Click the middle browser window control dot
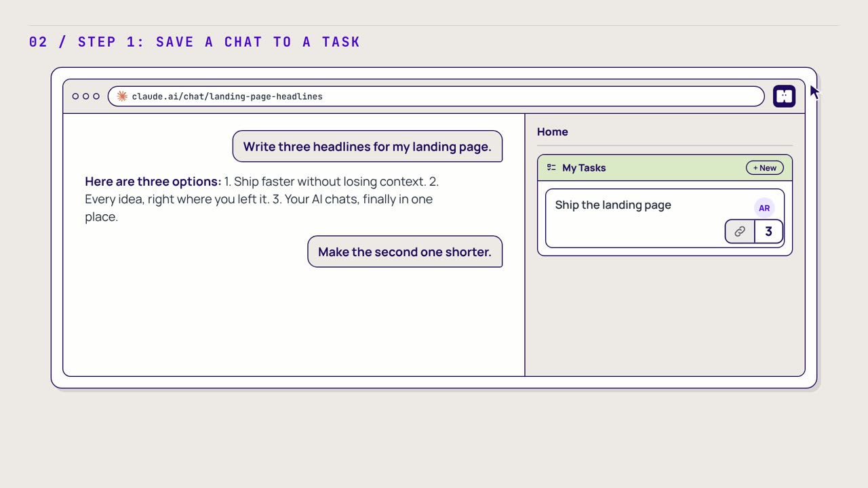The image size is (868, 488). 86,96
